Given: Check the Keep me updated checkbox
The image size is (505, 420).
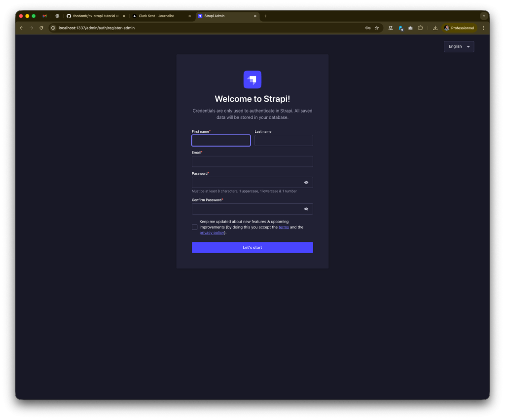Looking at the screenshot, I should [194, 227].
